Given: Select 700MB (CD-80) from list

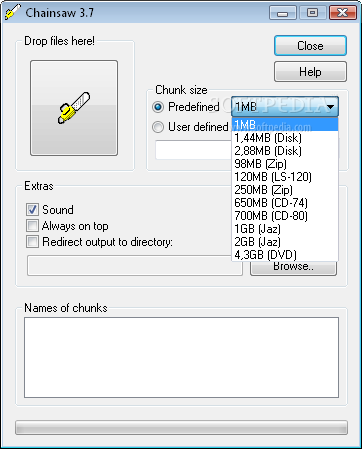Looking at the screenshot, I should [x=285, y=216].
